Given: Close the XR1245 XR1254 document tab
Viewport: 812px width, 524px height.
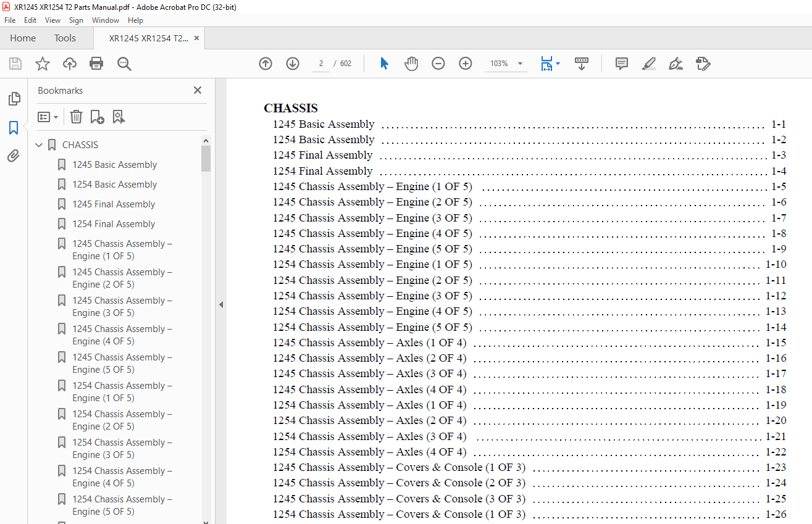Looking at the screenshot, I should click(197, 38).
